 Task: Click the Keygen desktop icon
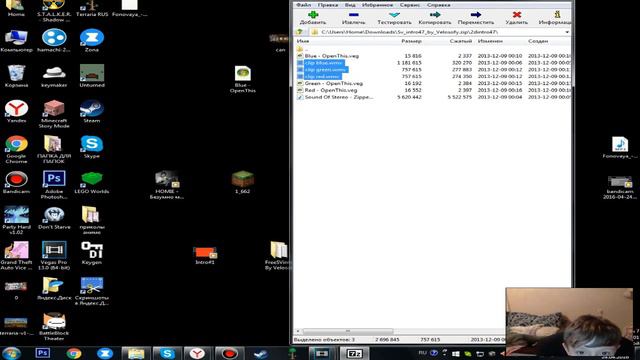coord(91,253)
